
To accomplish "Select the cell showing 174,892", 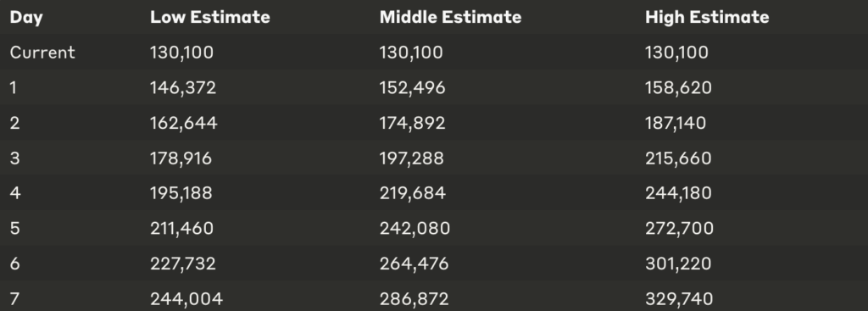I will (412, 123).
